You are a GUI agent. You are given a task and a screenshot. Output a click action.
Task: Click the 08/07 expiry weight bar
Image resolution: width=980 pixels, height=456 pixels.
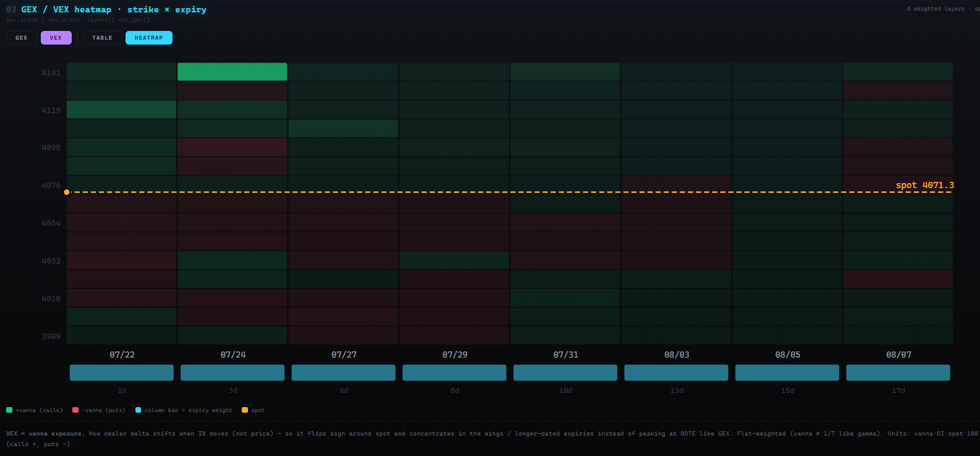(x=898, y=372)
